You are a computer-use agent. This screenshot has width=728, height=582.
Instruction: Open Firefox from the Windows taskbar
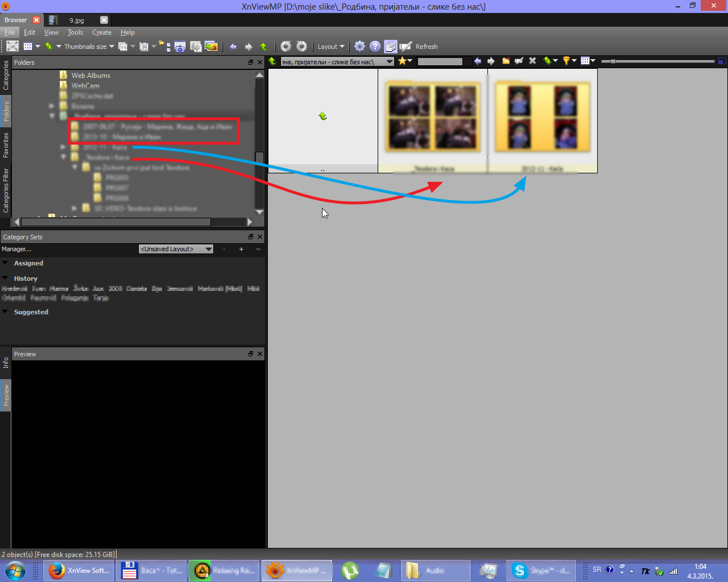(x=79, y=570)
